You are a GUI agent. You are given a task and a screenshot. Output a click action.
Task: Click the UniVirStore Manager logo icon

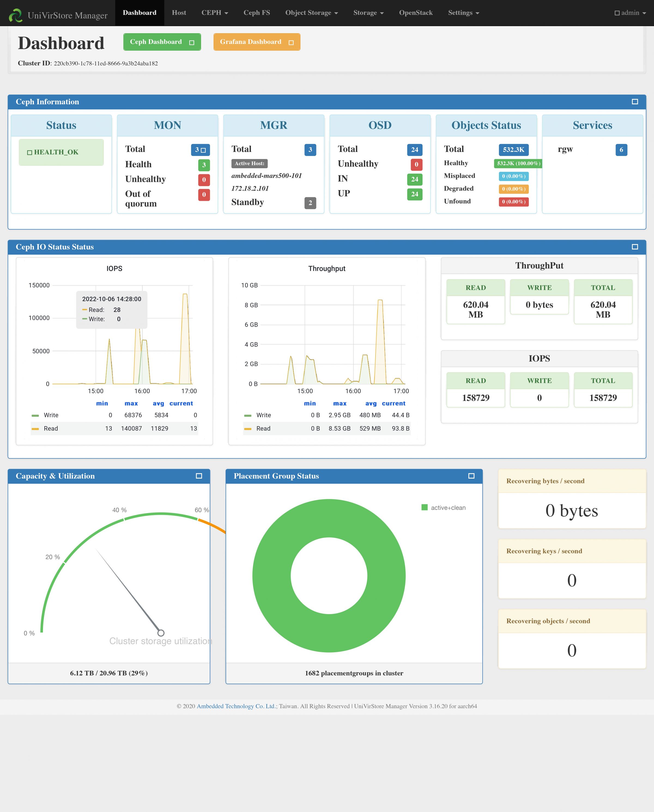pyautogui.click(x=16, y=15)
